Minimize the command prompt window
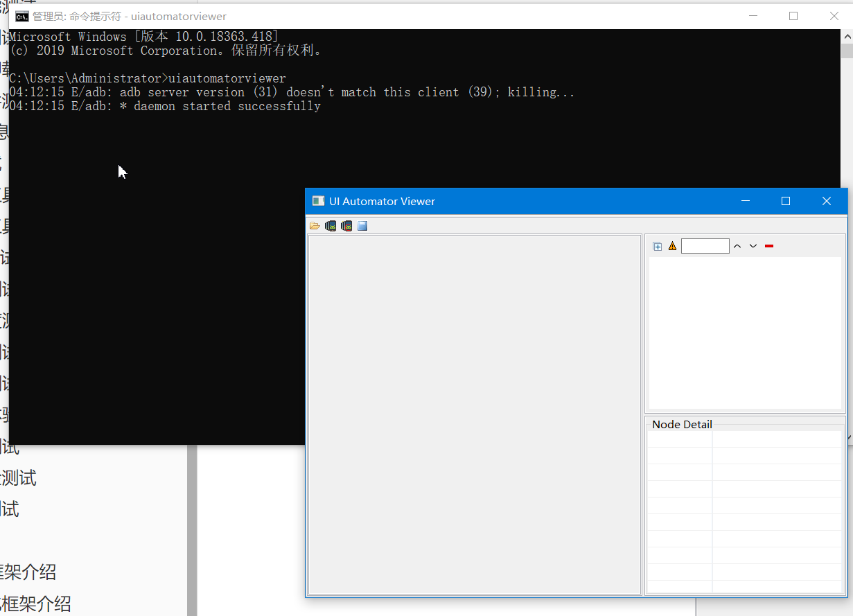Viewport: 853px width, 616px height. pyautogui.click(x=753, y=16)
